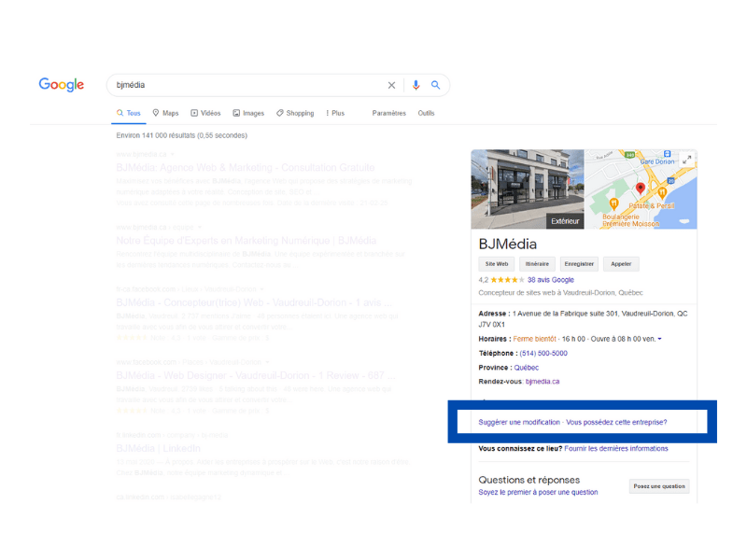Switch to the Maps search tab
The height and width of the screenshot is (560, 747).
[x=165, y=112]
